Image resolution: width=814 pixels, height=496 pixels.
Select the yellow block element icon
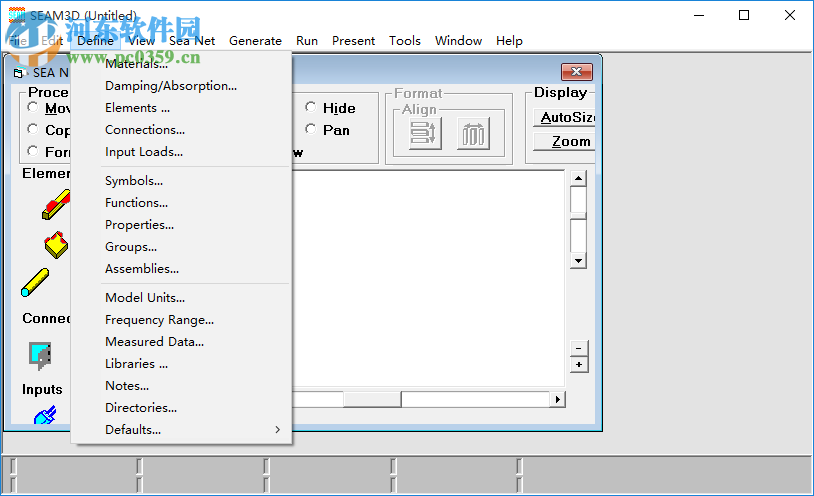pos(56,245)
